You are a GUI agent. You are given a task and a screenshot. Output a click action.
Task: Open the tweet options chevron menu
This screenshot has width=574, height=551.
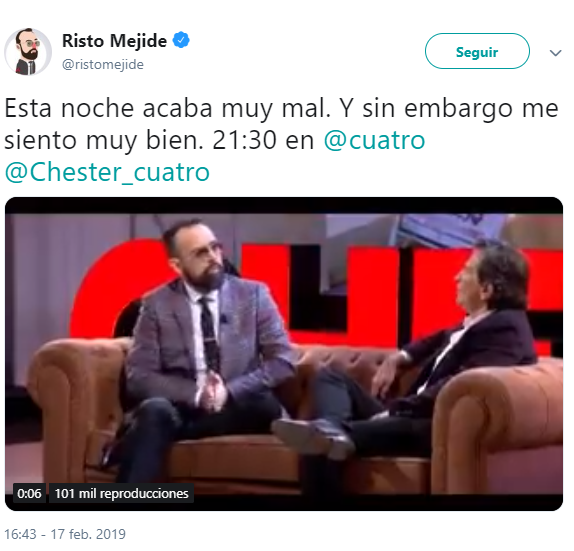[555, 53]
